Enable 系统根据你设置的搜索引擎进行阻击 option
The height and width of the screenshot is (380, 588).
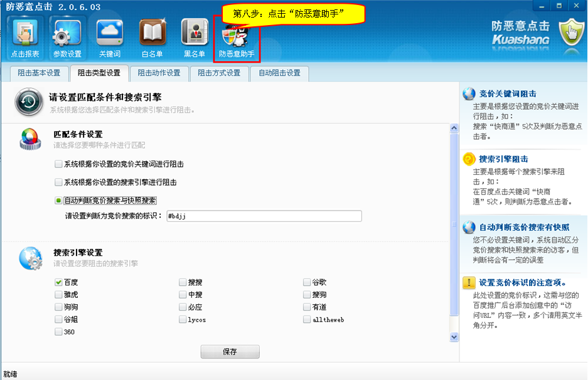coord(58,182)
